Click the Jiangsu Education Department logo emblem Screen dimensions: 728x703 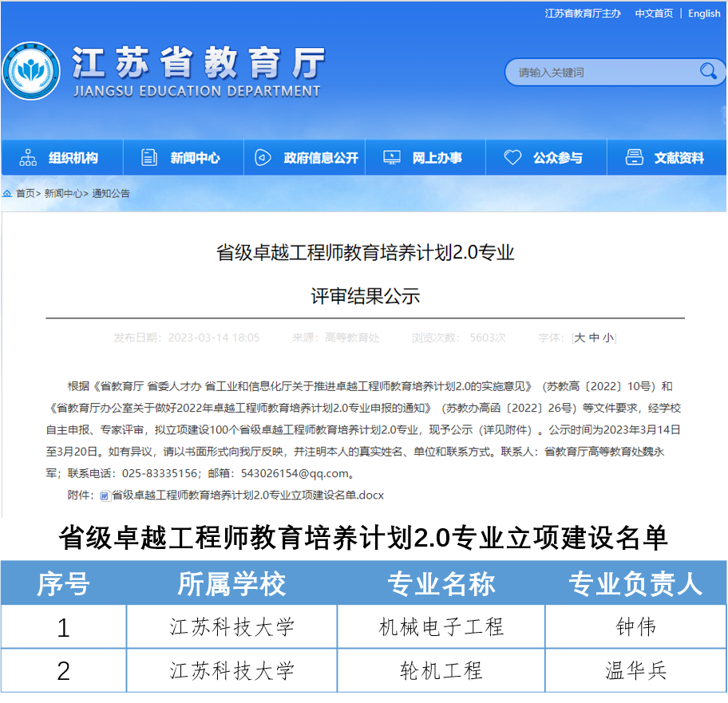(31, 71)
